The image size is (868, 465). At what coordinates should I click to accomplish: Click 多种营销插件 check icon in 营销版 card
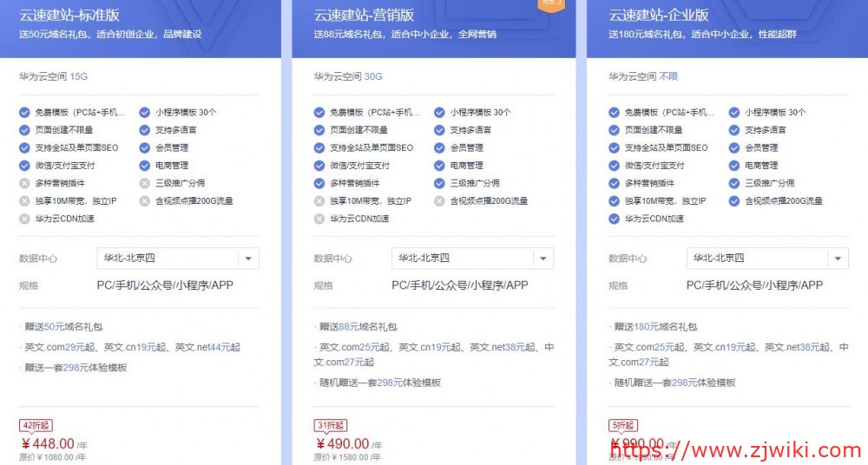click(319, 183)
